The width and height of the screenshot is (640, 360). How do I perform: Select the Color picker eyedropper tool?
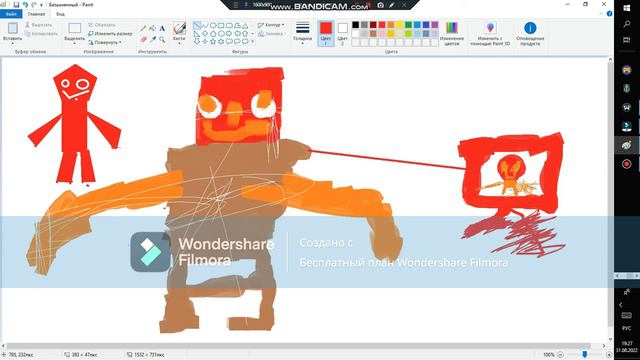pyautogui.click(x=153, y=39)
